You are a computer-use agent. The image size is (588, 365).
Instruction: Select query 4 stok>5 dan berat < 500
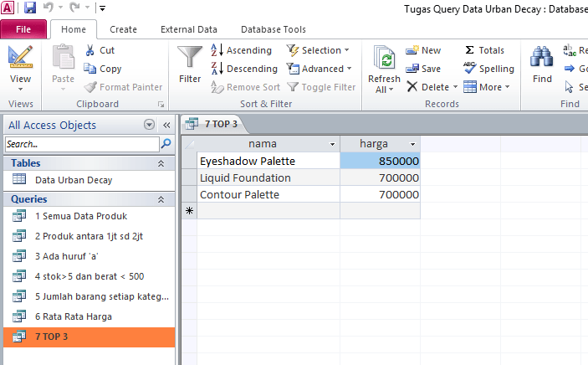(x=89, y=276)
